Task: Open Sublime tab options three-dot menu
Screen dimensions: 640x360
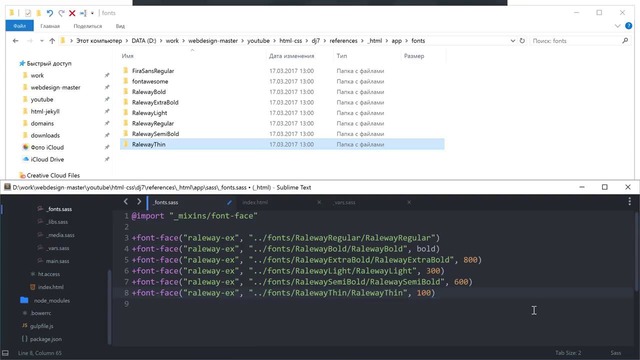Action: click(629, 202)
